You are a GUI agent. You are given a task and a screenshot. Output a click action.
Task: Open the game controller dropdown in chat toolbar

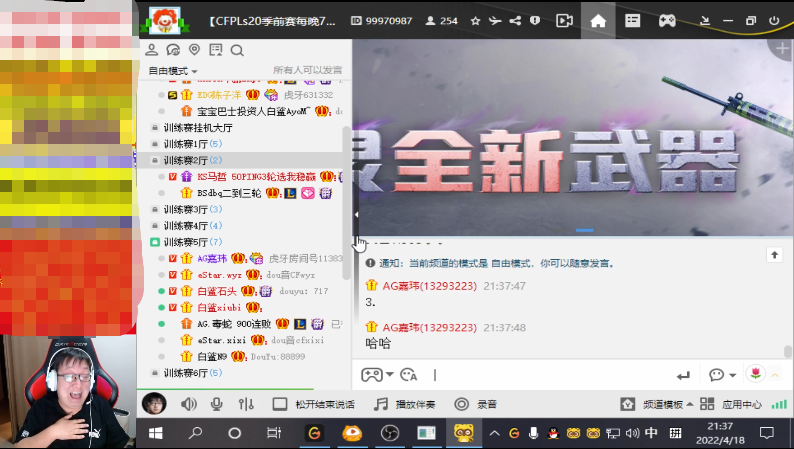point(377,375)
